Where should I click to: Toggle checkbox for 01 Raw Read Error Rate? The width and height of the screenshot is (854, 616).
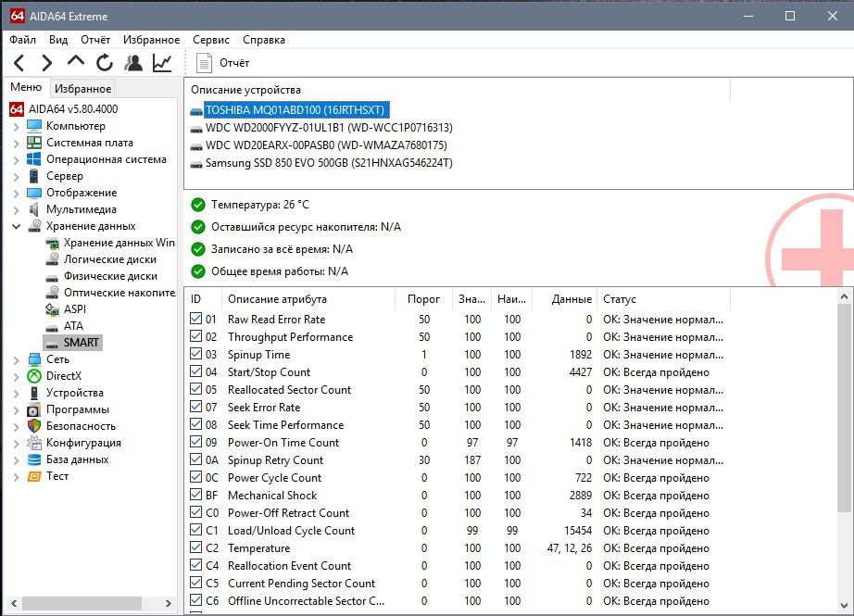196,319
